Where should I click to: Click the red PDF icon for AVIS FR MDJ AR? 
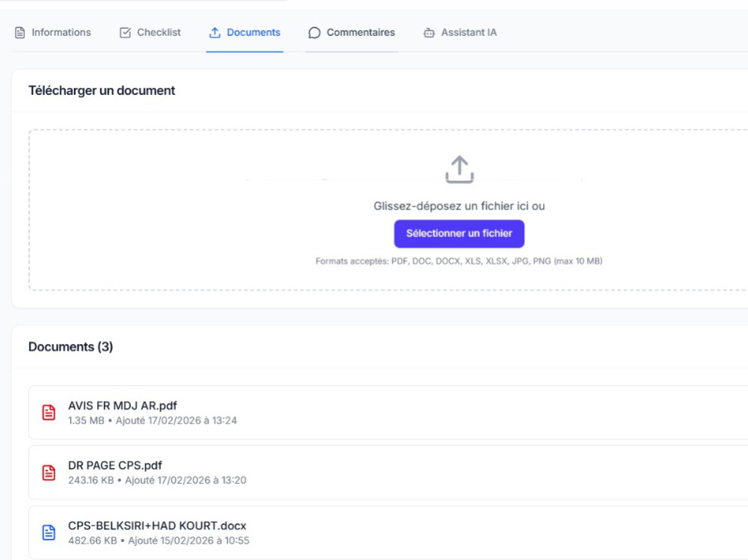tap(49, 413)
